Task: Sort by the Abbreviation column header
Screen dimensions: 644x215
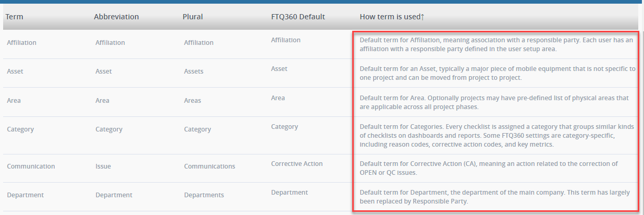Action: pyautogui.click(x=116, y=17)
